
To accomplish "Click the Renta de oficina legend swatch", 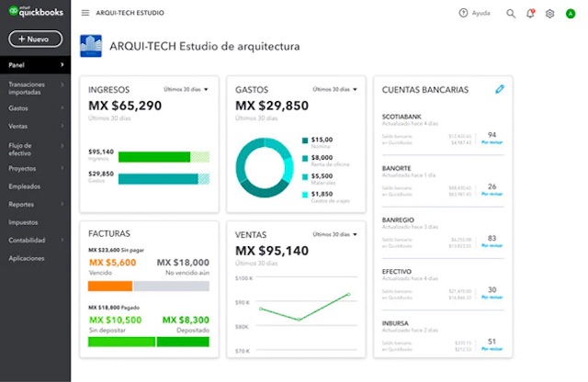I will (x=305, y=158).
